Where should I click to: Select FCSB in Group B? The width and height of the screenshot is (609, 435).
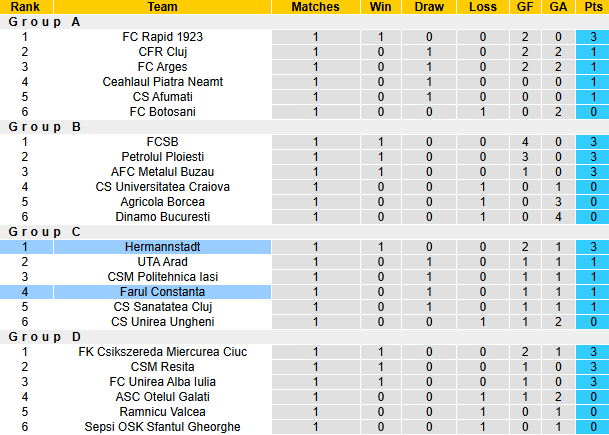[162, 142]
